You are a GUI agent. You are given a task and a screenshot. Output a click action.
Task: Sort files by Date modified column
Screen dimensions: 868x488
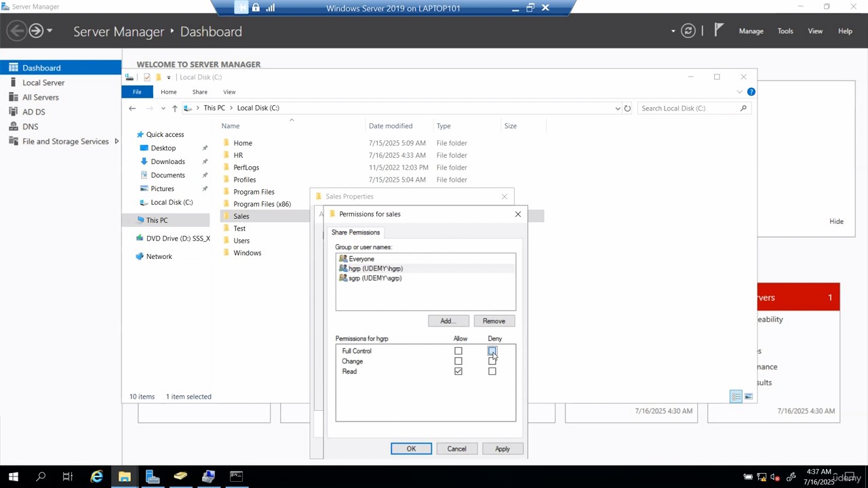click(x=391, y=126)
